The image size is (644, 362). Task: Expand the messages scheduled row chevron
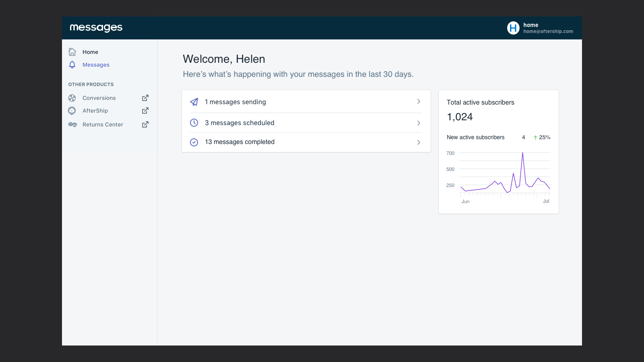tap(419, 123)
